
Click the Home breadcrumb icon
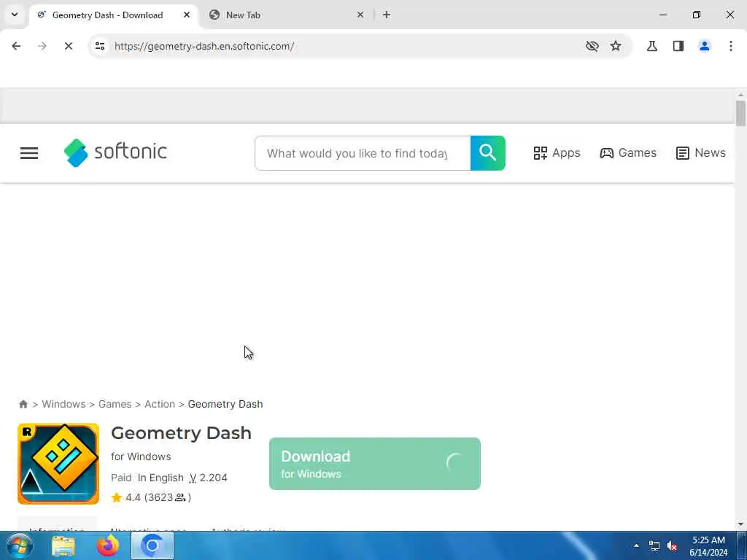(x=23, y=404)
